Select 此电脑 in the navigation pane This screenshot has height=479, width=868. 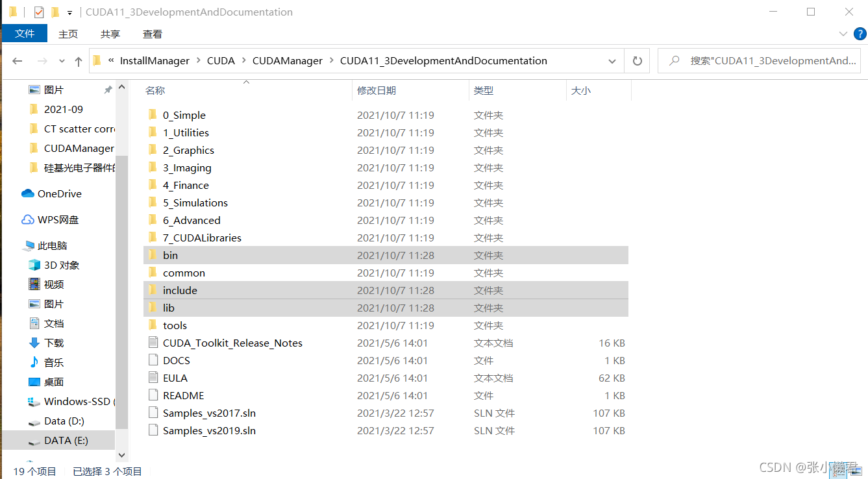45,245
